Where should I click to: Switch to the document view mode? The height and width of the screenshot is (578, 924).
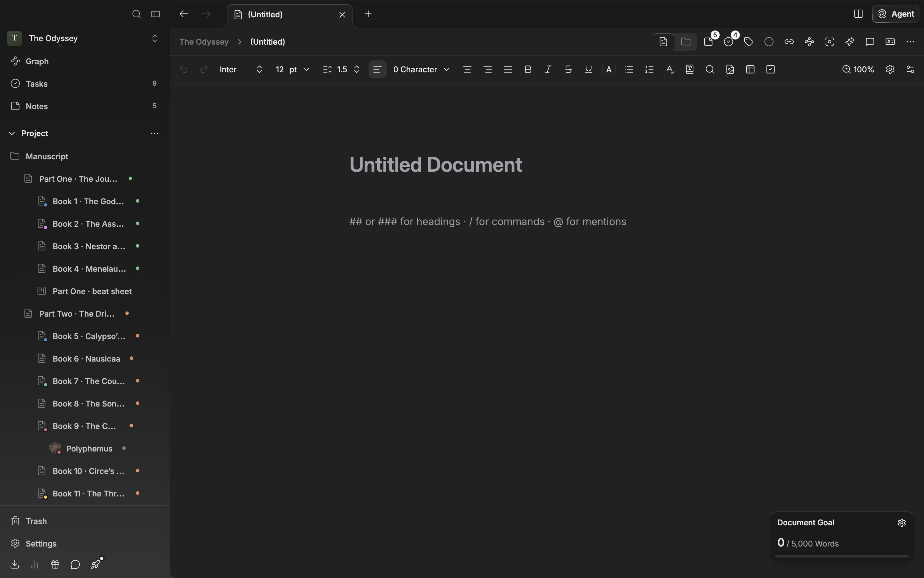pyautogui.click(x=663, y=42)
